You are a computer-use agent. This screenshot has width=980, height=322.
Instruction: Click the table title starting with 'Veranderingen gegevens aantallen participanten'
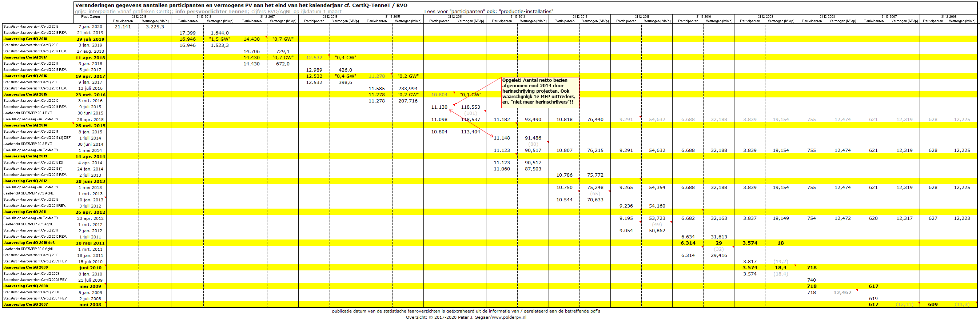[241, 5]
